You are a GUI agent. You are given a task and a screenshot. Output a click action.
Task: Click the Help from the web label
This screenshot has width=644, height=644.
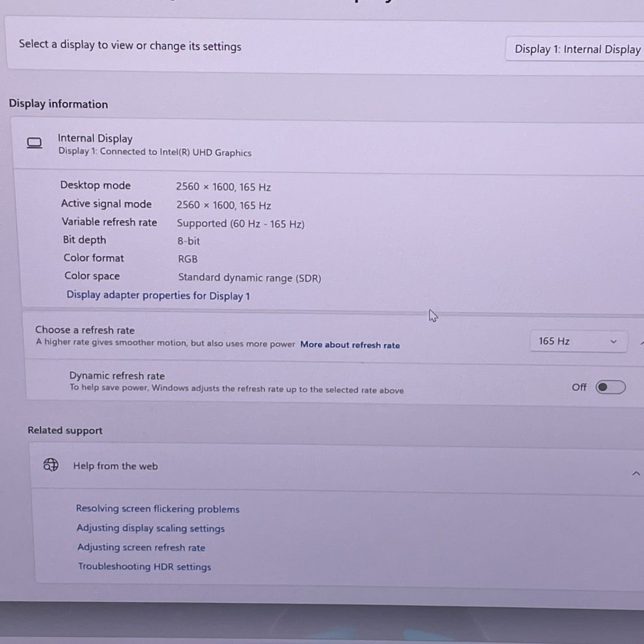(x=115, y=466)
